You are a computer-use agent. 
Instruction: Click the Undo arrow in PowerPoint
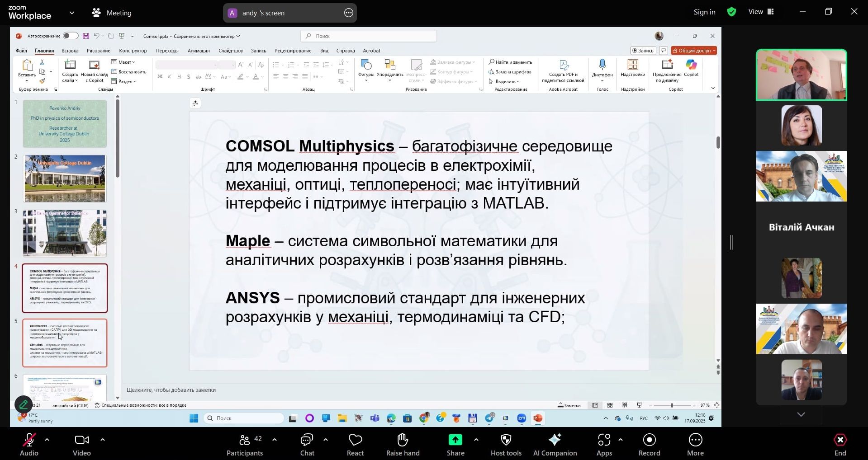click(96, 36)
